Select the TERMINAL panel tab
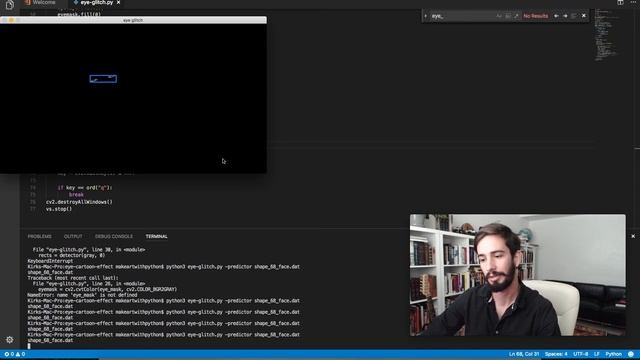The height and width of the screenshot is (360, 640). coord(157,236)
